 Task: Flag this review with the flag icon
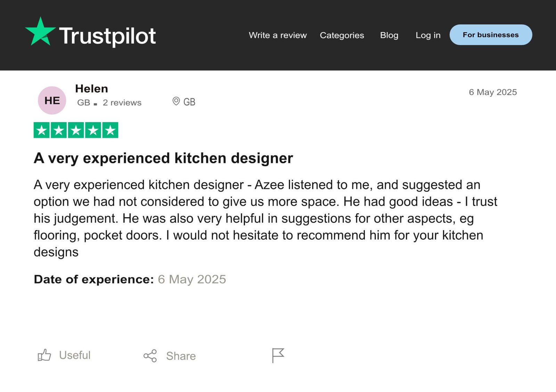point(278,355)
